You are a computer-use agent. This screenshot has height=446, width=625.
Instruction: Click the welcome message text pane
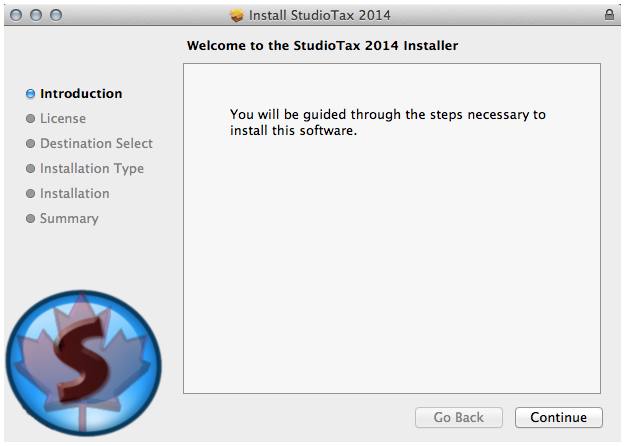click(392, 228)
